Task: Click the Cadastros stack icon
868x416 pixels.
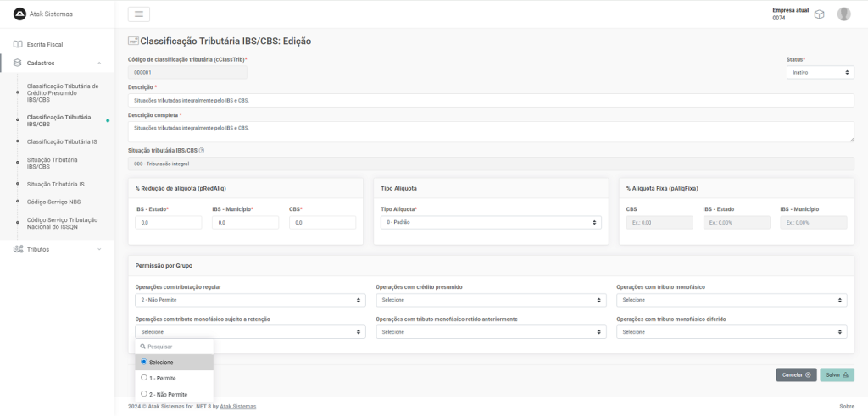Action: point(18,63)
